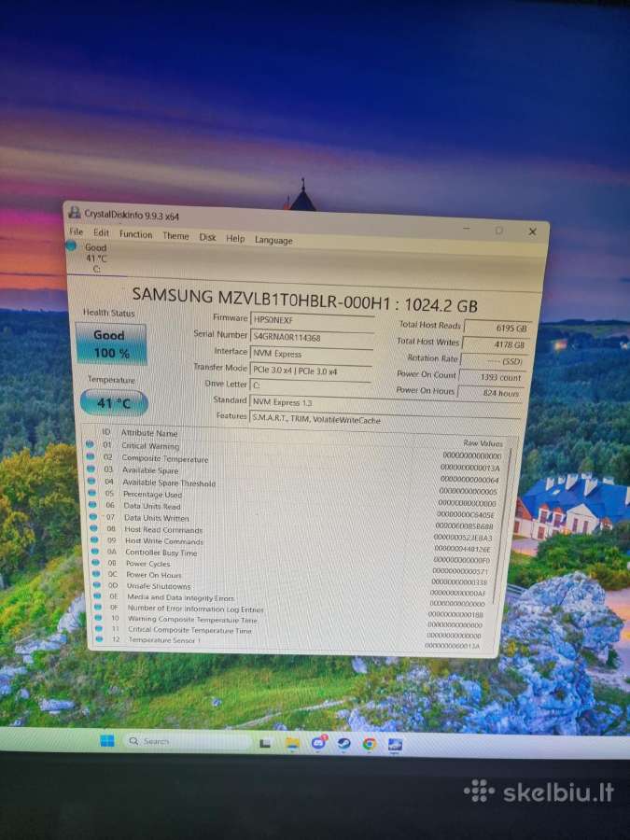The image size is (630, 840).
Task: Click the Attribute Name column header
Action: point(149,432)
